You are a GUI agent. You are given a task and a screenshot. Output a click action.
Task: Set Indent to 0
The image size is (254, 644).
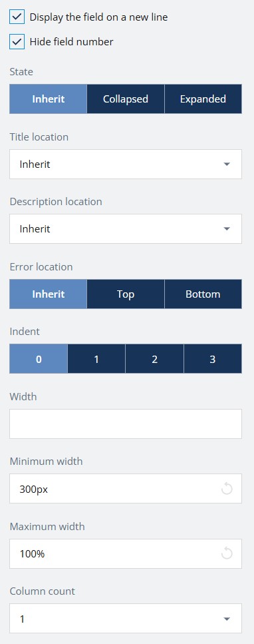click(39, 359)
